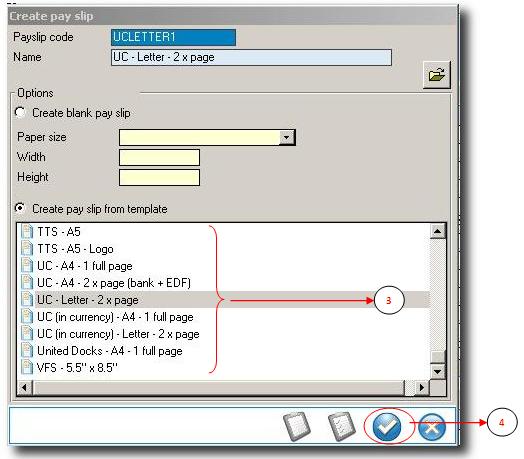Click the document icon beside TTS - A5

27,231
